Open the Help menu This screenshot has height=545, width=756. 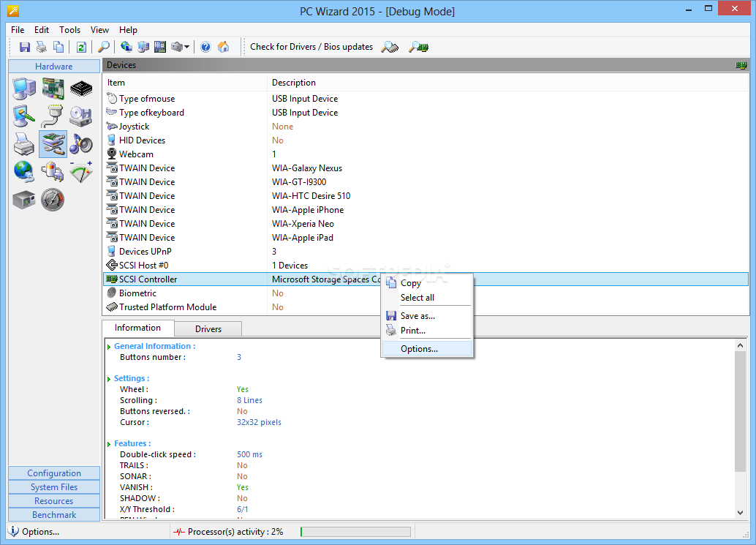pos(128,30)
